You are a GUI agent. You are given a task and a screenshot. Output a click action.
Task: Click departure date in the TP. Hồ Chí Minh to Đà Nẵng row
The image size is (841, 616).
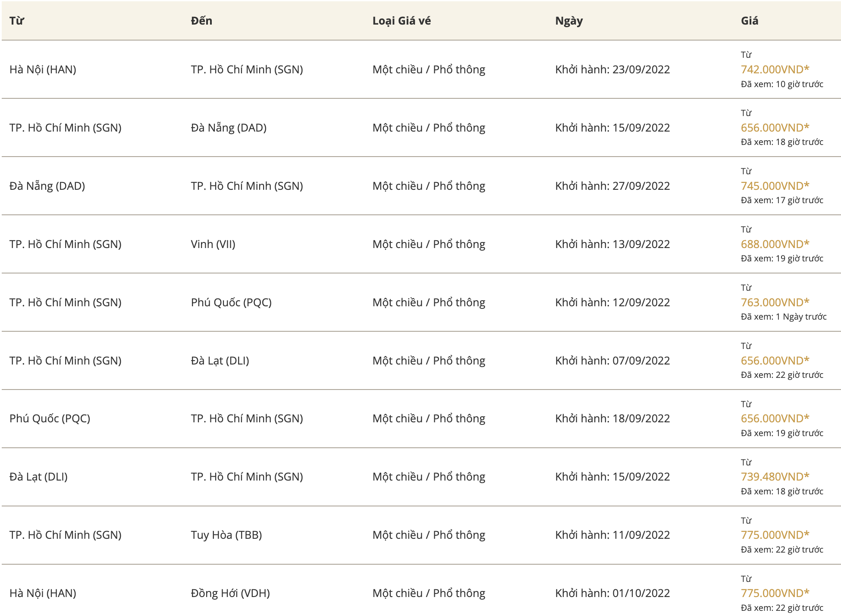click(x=612, y=128)
